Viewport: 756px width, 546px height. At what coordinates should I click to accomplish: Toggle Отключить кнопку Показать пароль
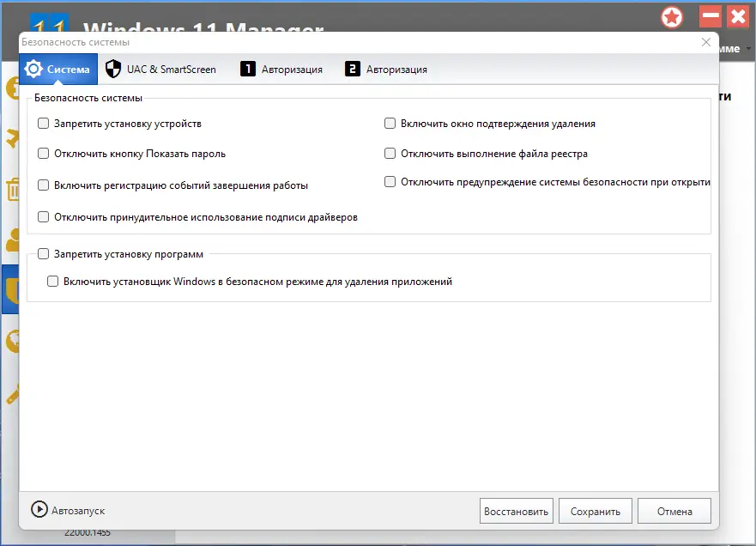[x=44, y=154]
